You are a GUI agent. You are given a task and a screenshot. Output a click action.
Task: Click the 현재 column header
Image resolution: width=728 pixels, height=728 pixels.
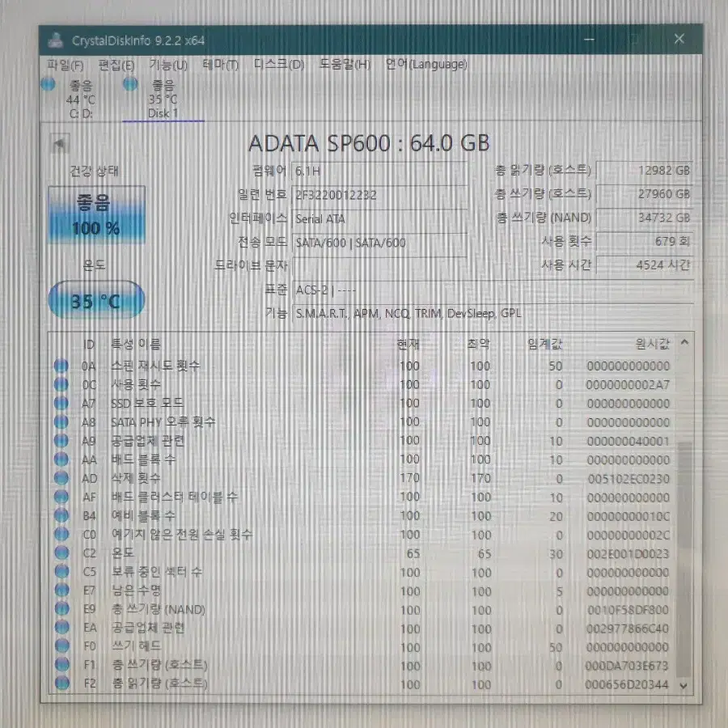click(x=408, y=344)
